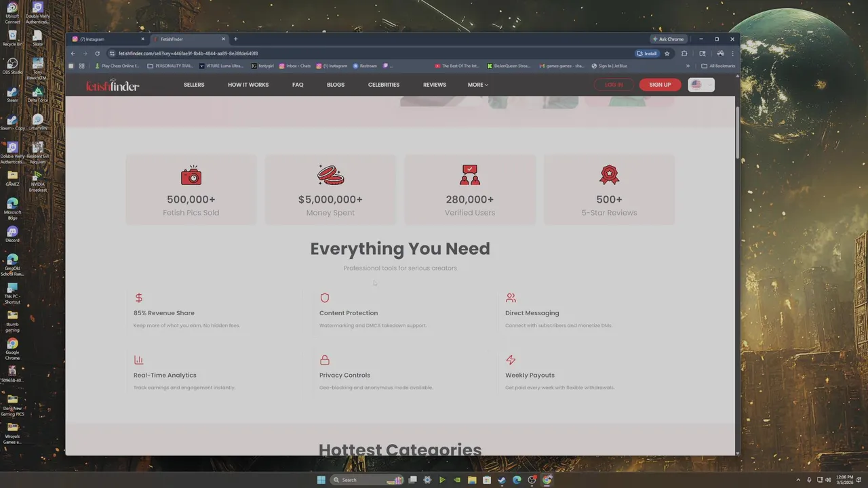Open the FAQ nav item
This screenshot has height=488, width=868.
(x=298, y=85)
